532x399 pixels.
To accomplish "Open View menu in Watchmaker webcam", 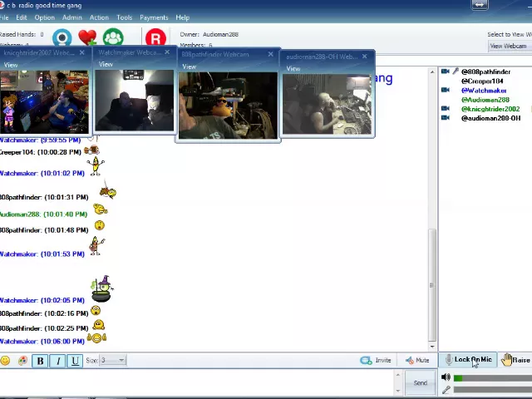I will click(x=106, y=64).
